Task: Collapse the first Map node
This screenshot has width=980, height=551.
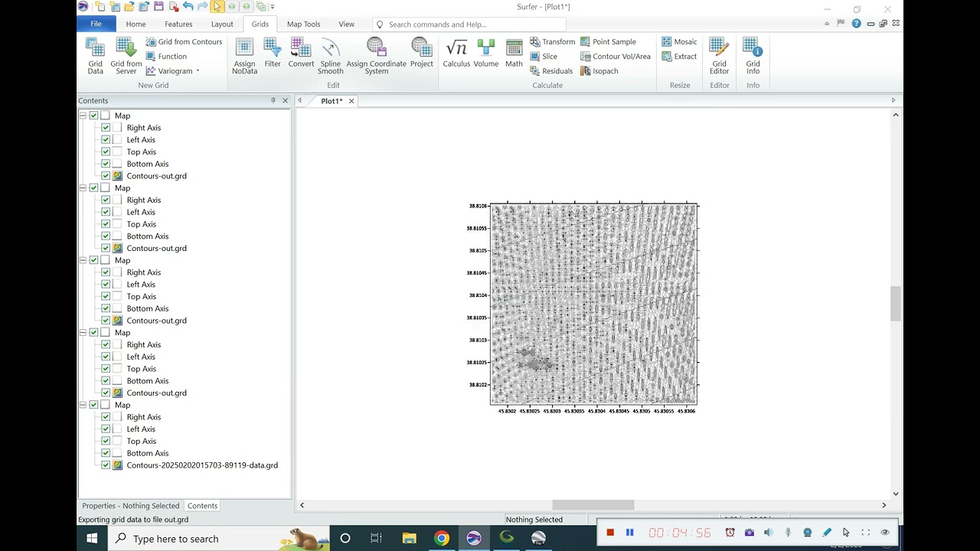Action: [x=83, y=116]
